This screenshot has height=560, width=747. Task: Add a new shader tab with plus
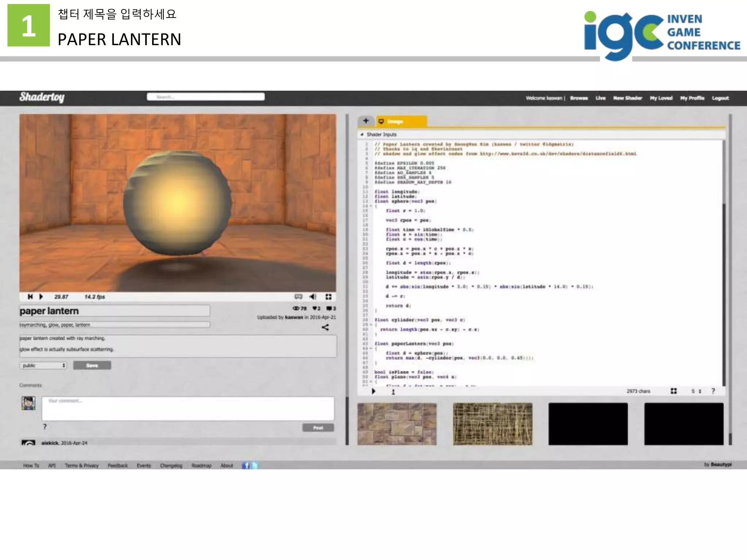pos(366,121)
